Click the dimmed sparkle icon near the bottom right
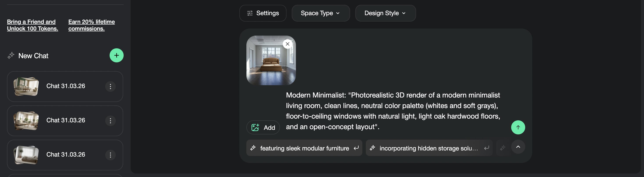 (502, 148)
